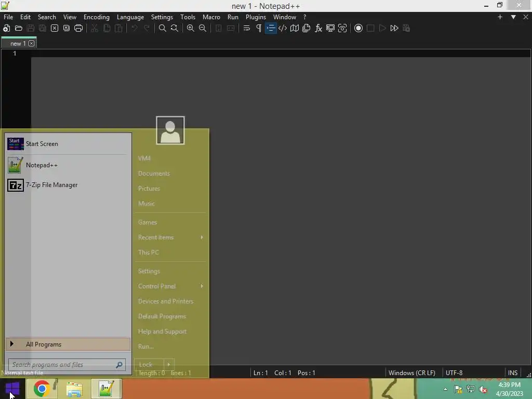This screenshot has height=399, width=532.
Task: Click the search magnifier in start menu
Action: pyautogui.click(x=119, y=365)
